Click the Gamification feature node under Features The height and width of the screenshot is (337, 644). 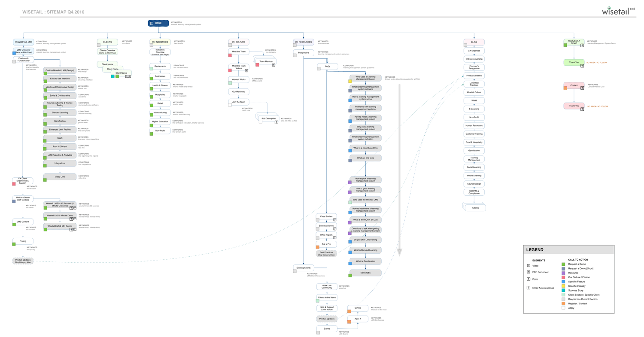point(60,121)
